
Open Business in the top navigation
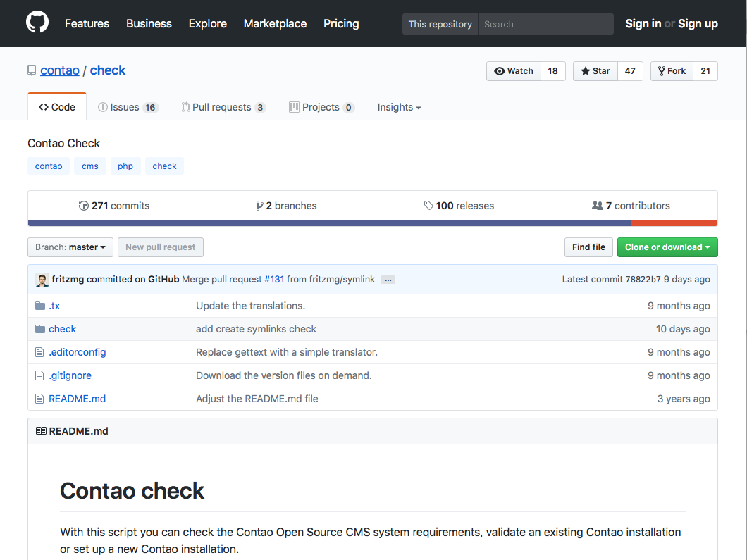pos(149,23)
